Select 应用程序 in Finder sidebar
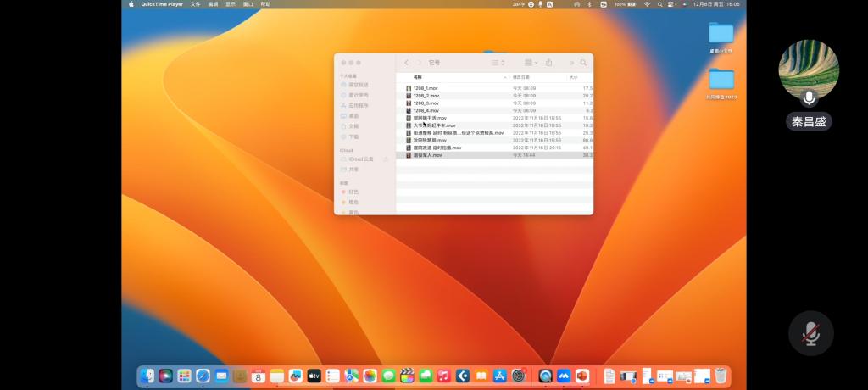This screenshot has height=390, width=868. 359,105
